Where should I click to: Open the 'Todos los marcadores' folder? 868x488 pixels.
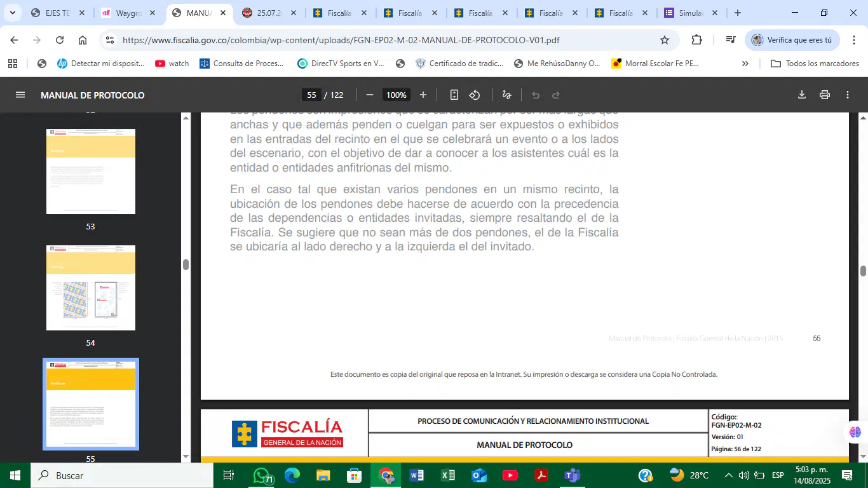pyautogui.click(x=815, y=64)
